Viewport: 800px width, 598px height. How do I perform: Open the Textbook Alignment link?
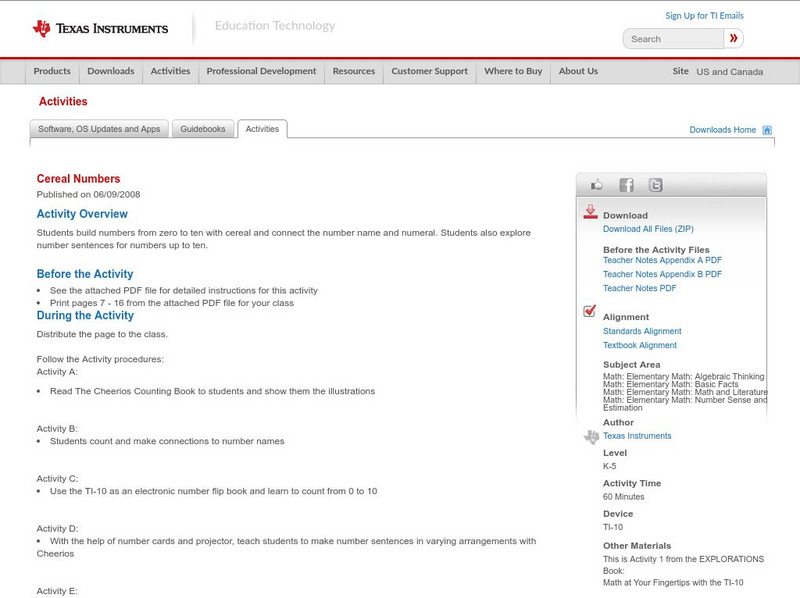click(x=640, y=345)
